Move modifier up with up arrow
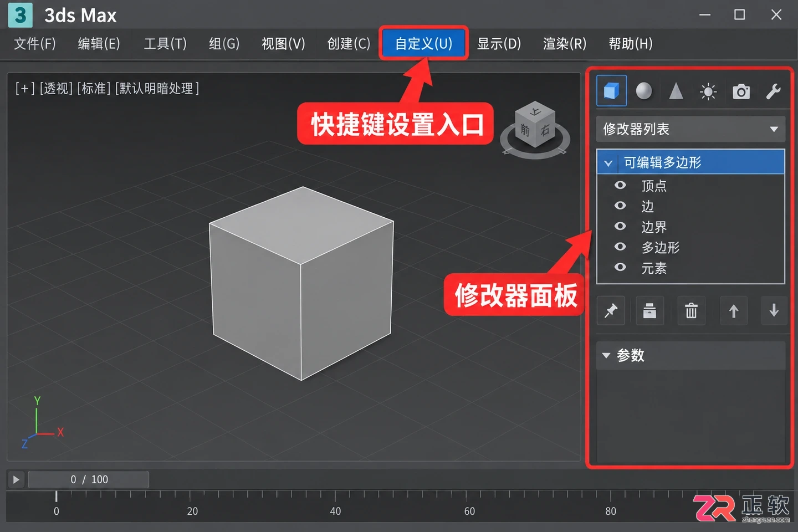 tap(733, 311)
